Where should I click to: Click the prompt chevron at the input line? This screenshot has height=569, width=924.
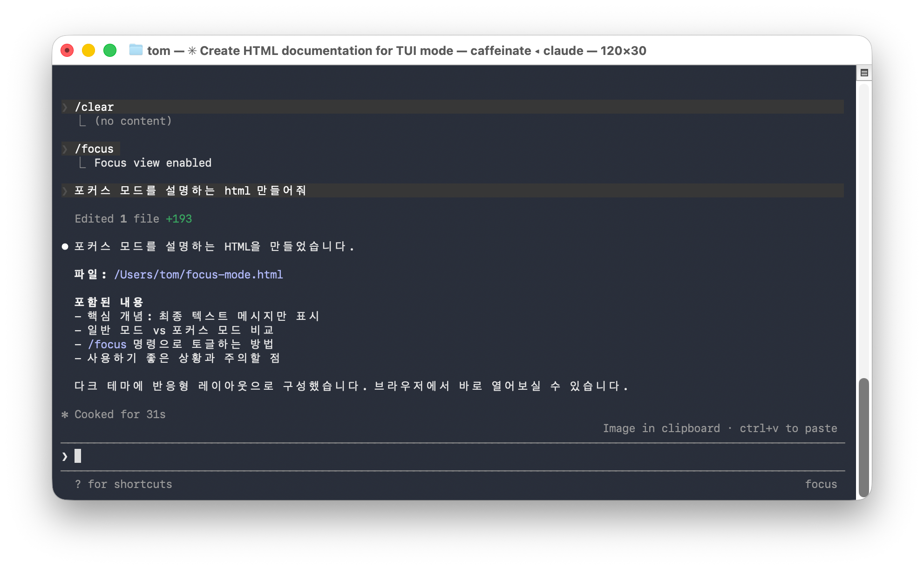coord(65,456)
